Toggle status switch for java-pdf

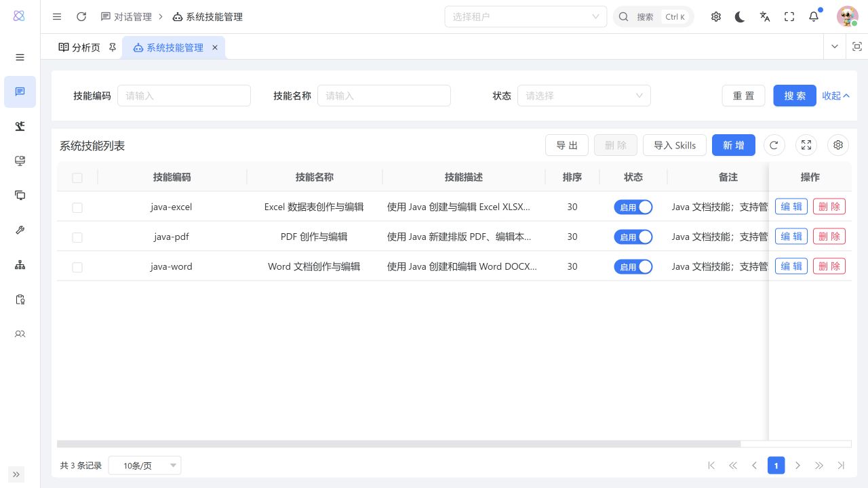pyautogui.click(x=633, y=237)
